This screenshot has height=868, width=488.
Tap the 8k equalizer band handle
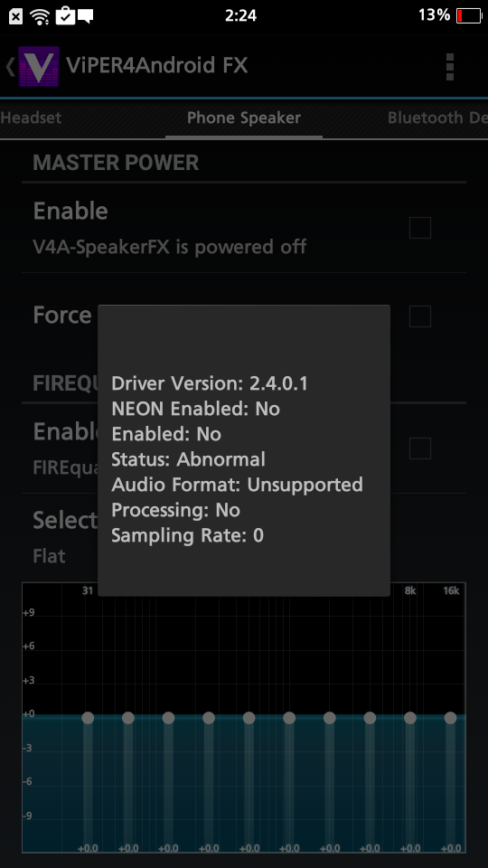[410, 717]
